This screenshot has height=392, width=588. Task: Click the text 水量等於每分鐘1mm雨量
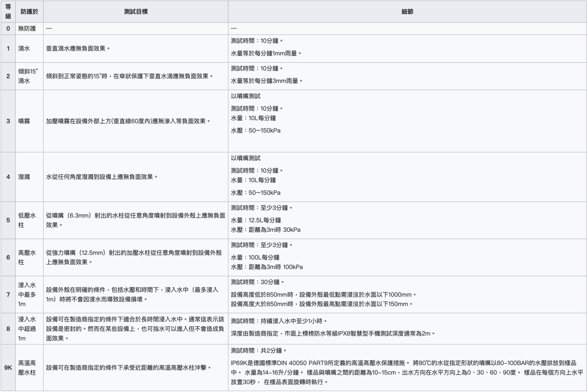click(x=266, y=53)
